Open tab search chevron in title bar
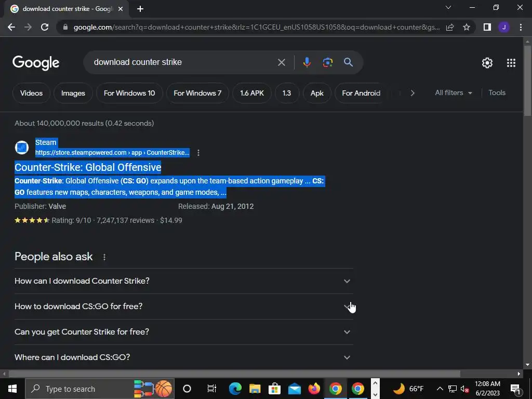The width and height of the screenshot is (532, 399). point(448,7)
